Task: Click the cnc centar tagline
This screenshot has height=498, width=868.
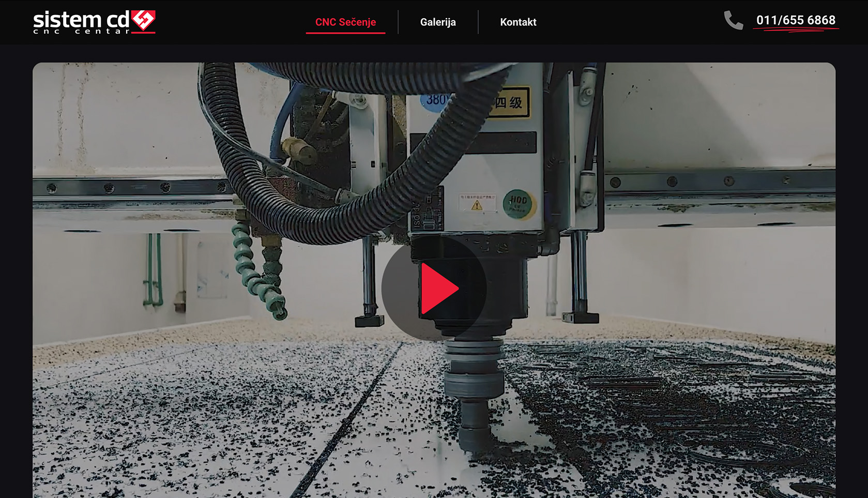Action: [x=81, y=32]
